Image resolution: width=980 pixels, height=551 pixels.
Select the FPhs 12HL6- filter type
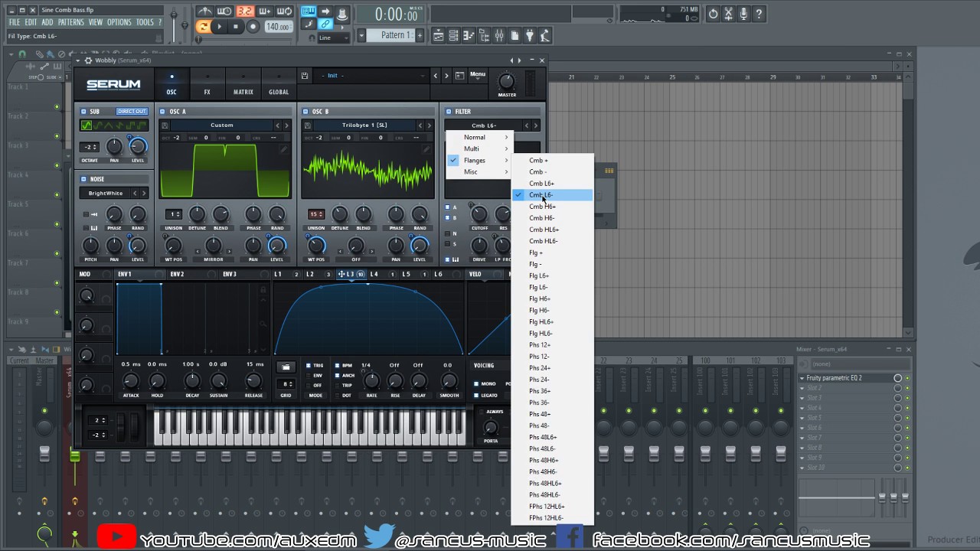[552, 518]
